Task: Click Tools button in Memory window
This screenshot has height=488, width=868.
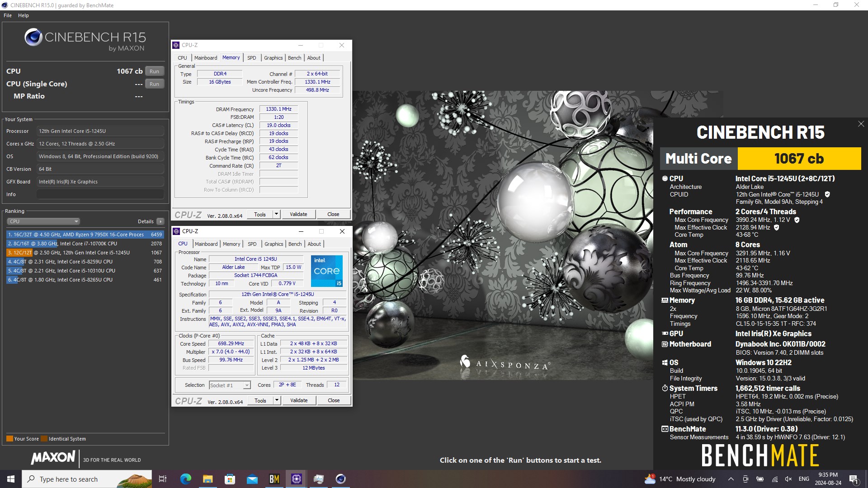Action: point(260,215)
